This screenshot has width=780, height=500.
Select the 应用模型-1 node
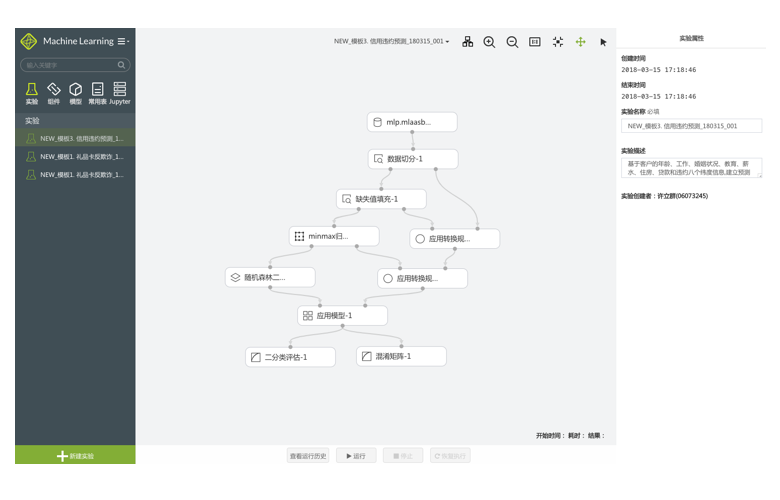[342, 315]
